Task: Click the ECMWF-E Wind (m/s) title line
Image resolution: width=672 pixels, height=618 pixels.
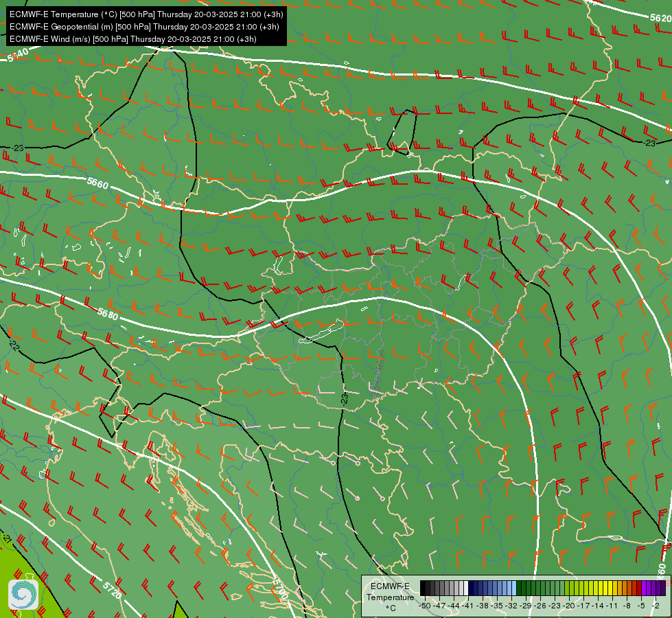Action: pos(133,39)
